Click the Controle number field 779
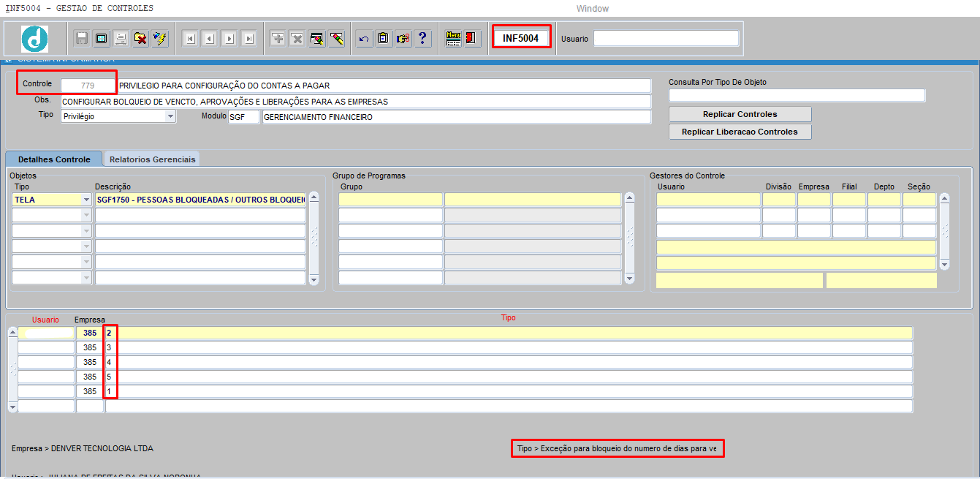Viewport: 980px width, 479px height. pos(88,86)
